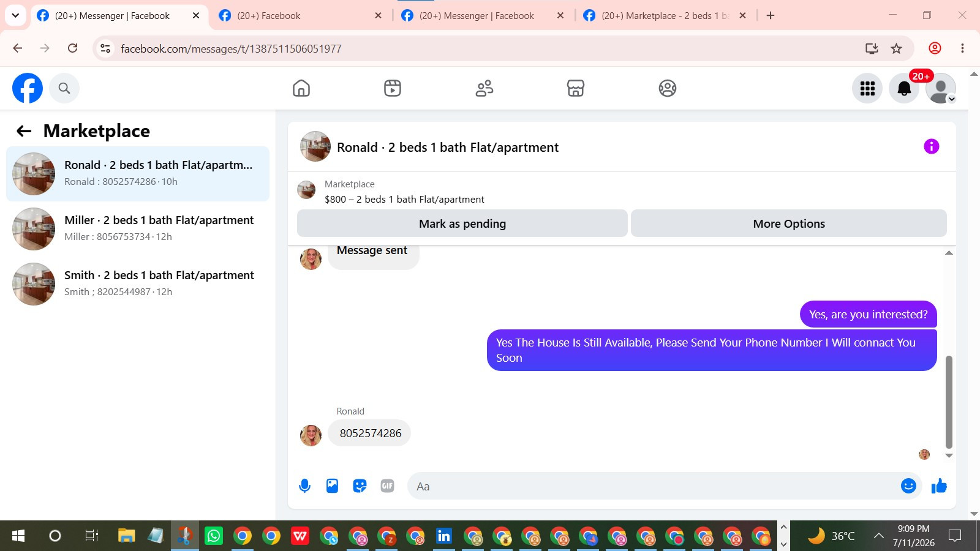The image size is (980, 551).
Task: Click the chat scroll-up arrow
Action: tap(949, 253)
